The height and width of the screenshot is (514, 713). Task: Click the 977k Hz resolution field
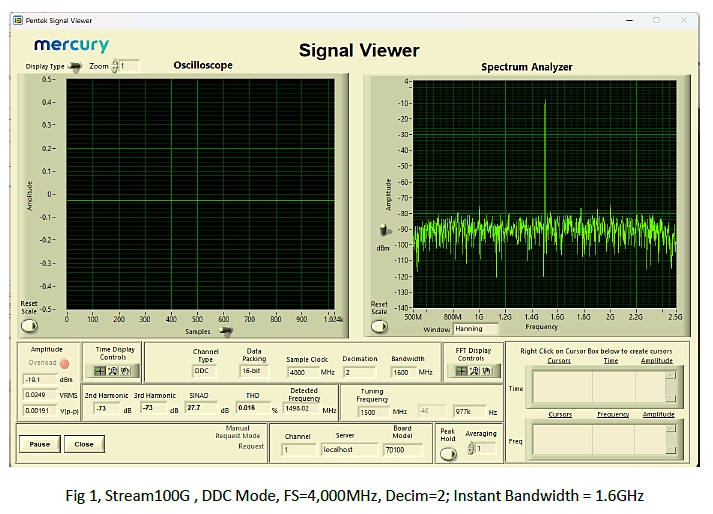469,412
